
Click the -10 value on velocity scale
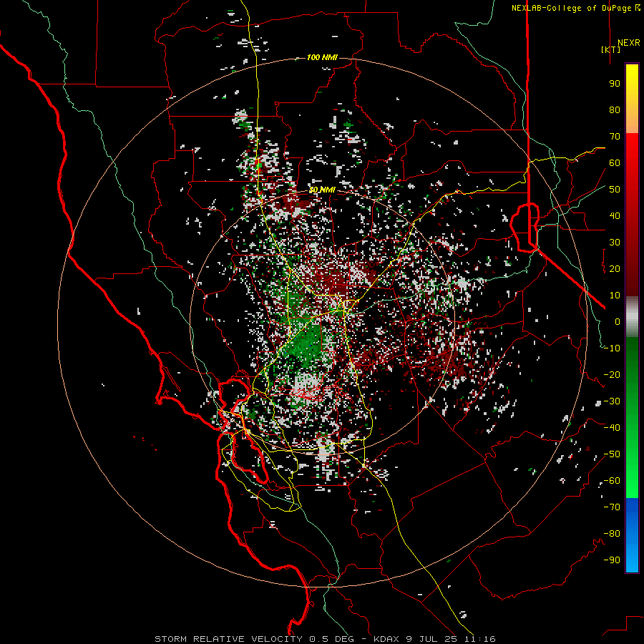pyautogui.click(x=612, y=348)
